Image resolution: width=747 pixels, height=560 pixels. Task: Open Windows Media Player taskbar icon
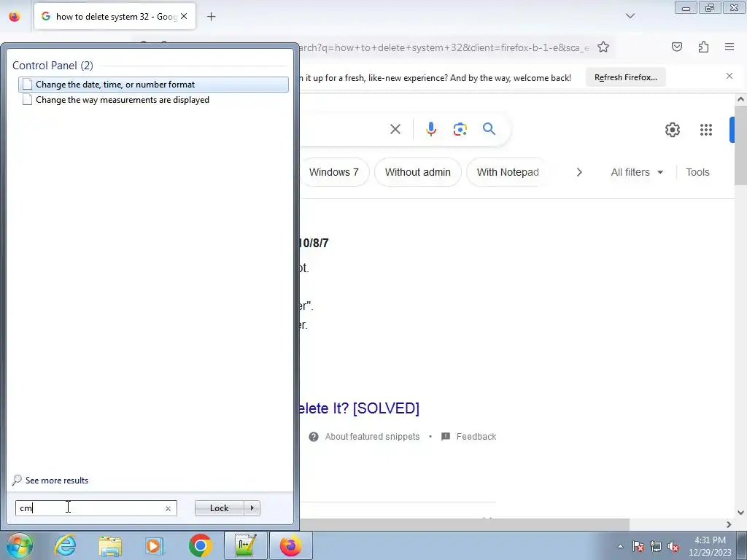(x=154, y=545)
